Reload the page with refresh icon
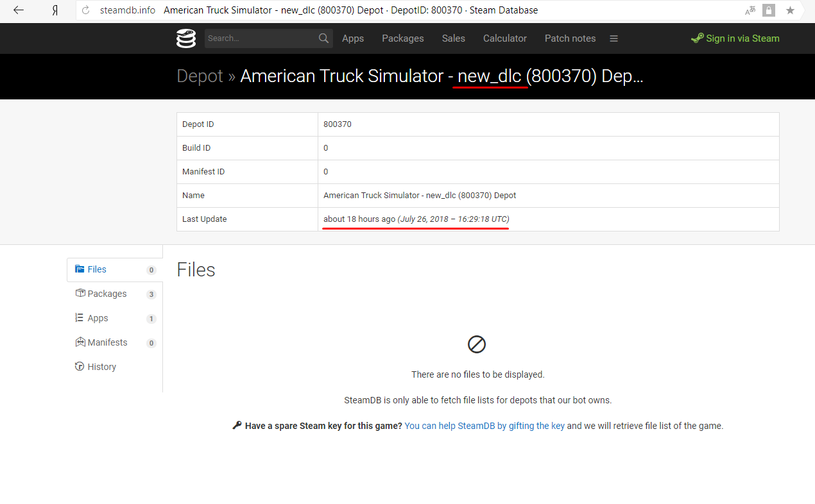The image size is (815, 504). tap(85, 10)
